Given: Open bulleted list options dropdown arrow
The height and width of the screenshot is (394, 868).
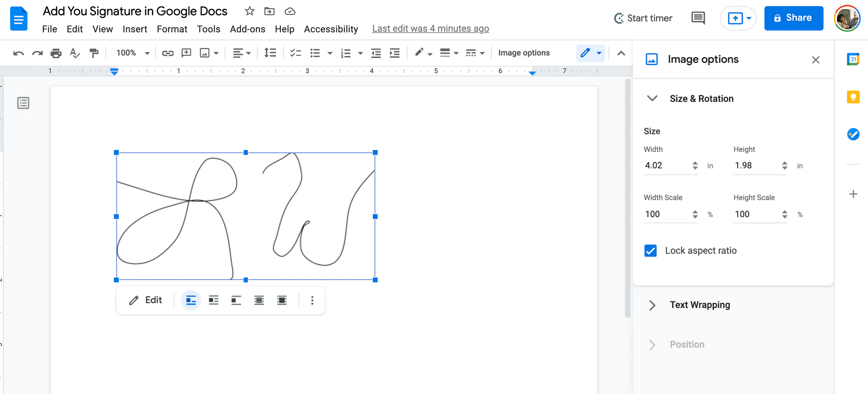Looking at the screenshot, I should pos(330,53).
